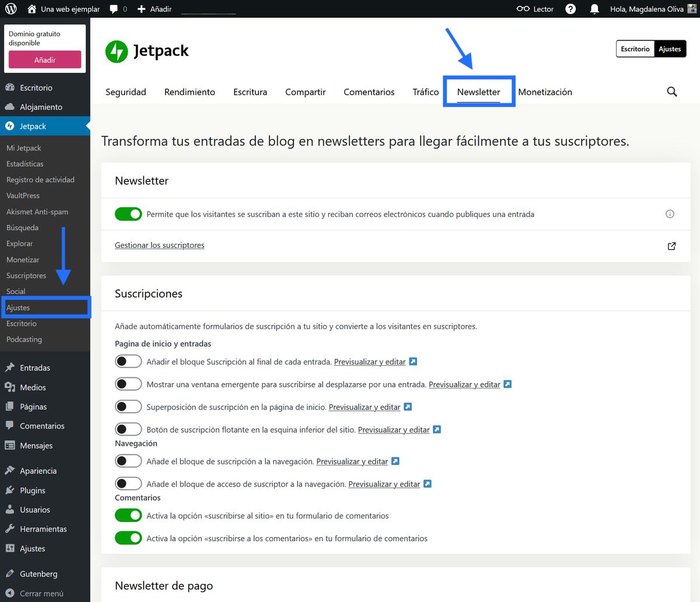Select the Escritorio tab at top right

tap(635, 49)
